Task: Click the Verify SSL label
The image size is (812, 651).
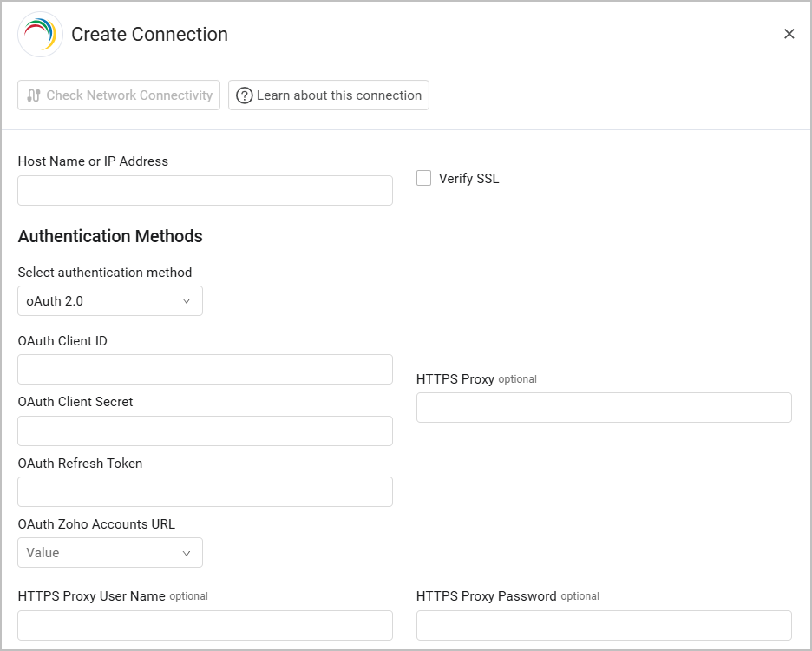Action: tap(468, 179)
